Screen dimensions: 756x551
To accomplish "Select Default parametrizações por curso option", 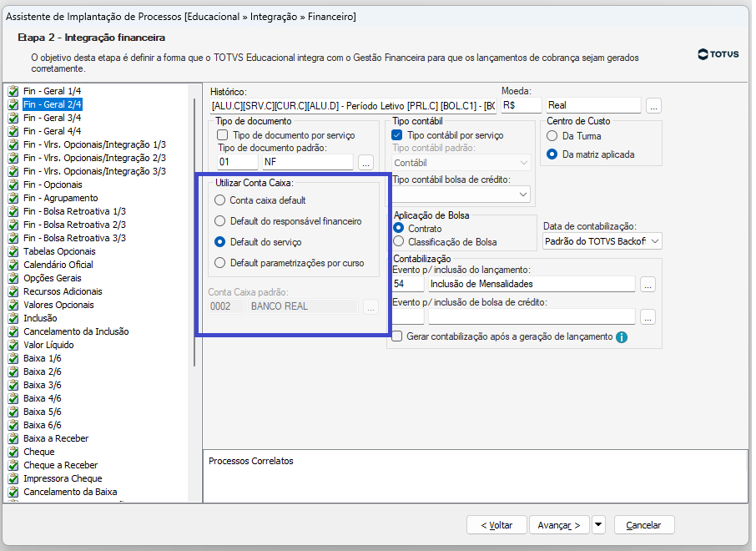I will click(x=219, y=263).
